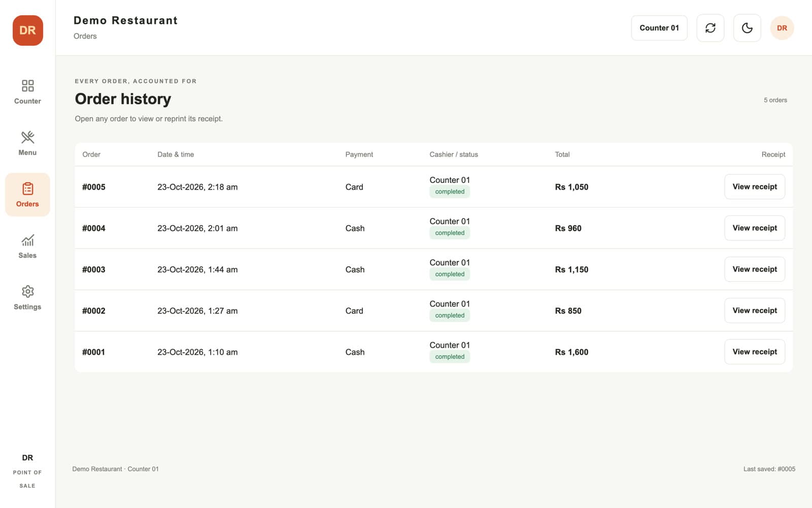Click the Total column header

[562, 154]
